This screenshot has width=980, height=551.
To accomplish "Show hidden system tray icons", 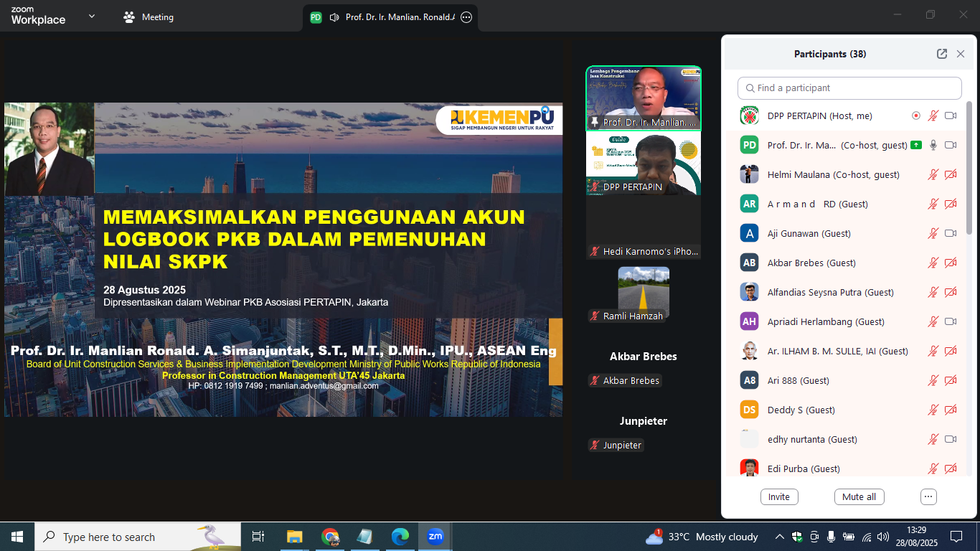I will [779, 537].
